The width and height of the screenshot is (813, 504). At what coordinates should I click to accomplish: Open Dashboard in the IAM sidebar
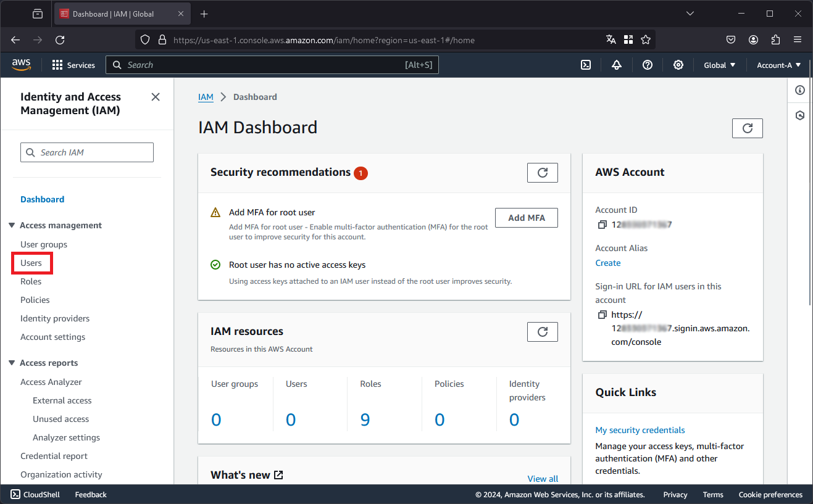[x=43, y=199]
